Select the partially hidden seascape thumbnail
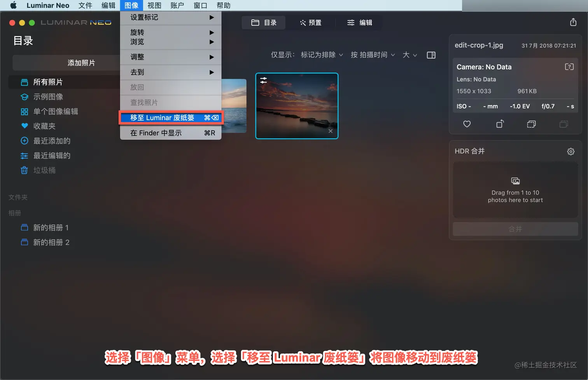This screenshot has width=588, height=380. (234, 106)
